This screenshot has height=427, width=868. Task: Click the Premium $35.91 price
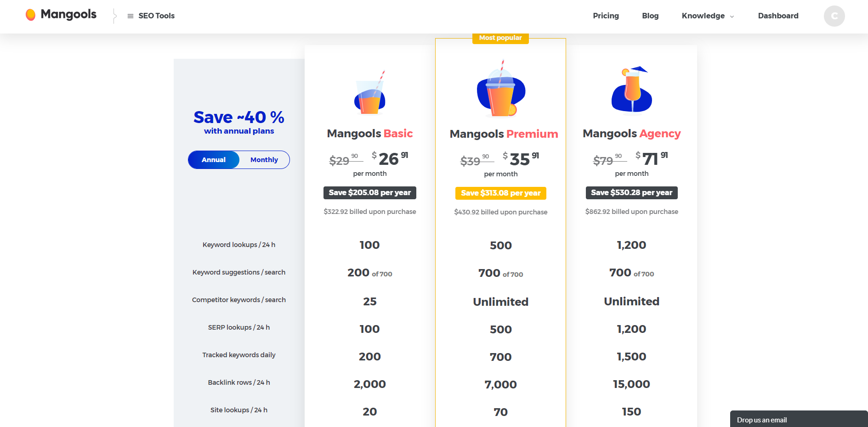click(521, 159)
